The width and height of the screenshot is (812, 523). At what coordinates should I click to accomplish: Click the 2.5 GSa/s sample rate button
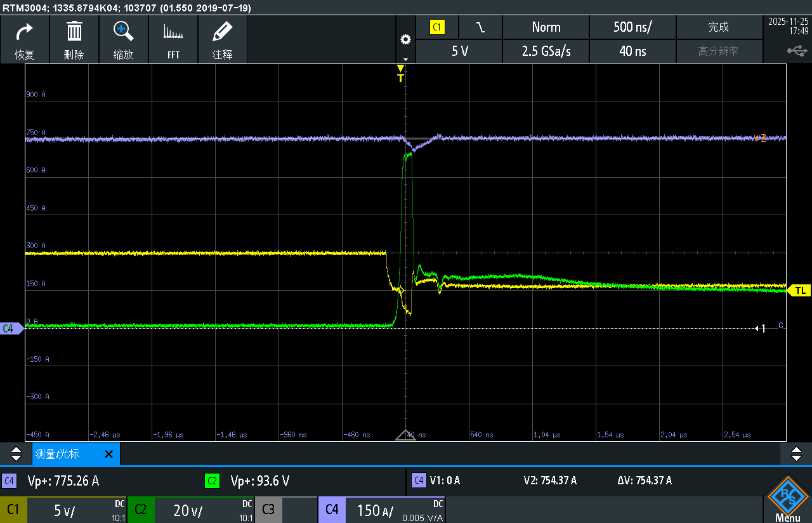(x=546, y=51)
